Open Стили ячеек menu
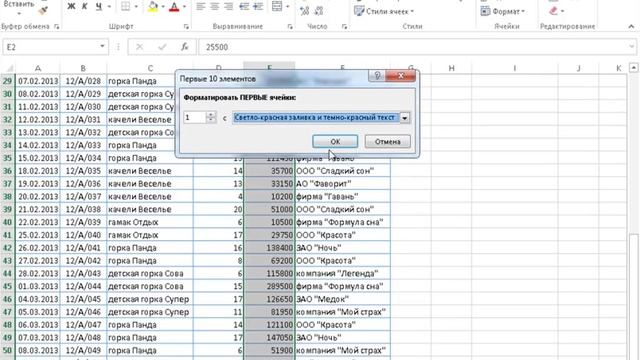 click(x=384, y=11)
